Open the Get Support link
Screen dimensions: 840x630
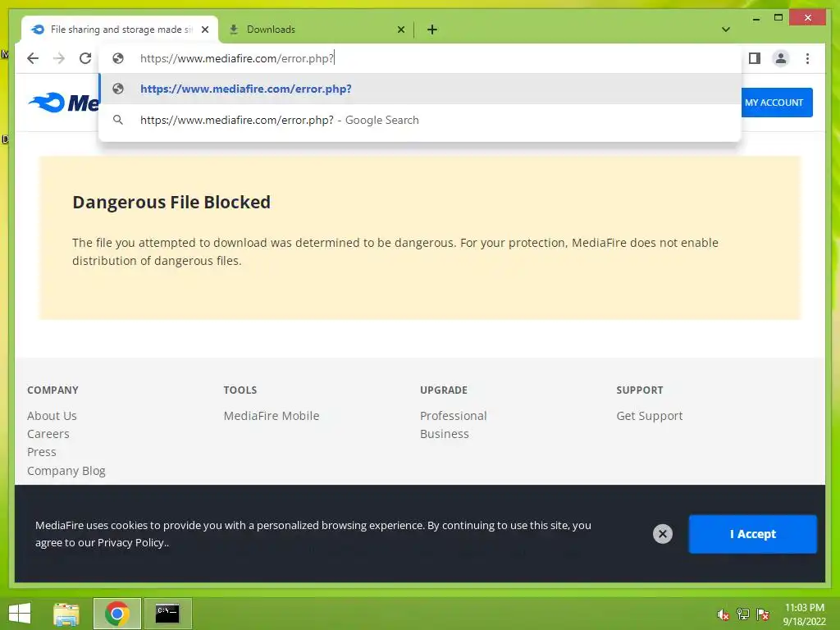pos(650,416)
